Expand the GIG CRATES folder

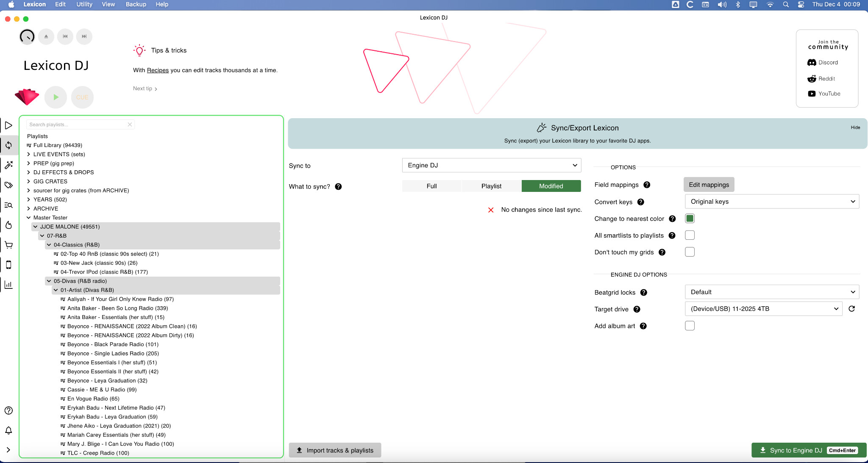[x=29, y=181]
